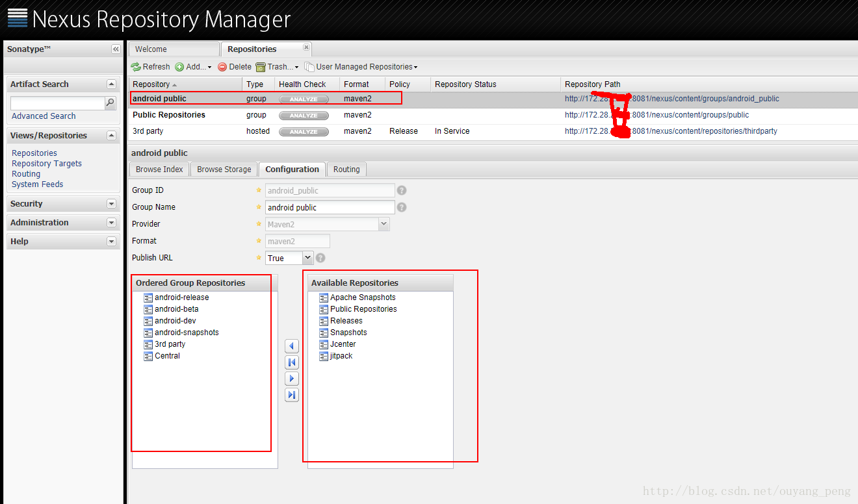This screenshot has width=858, height=504.
Task: Delete the selected repository
Action: point(235,67)
